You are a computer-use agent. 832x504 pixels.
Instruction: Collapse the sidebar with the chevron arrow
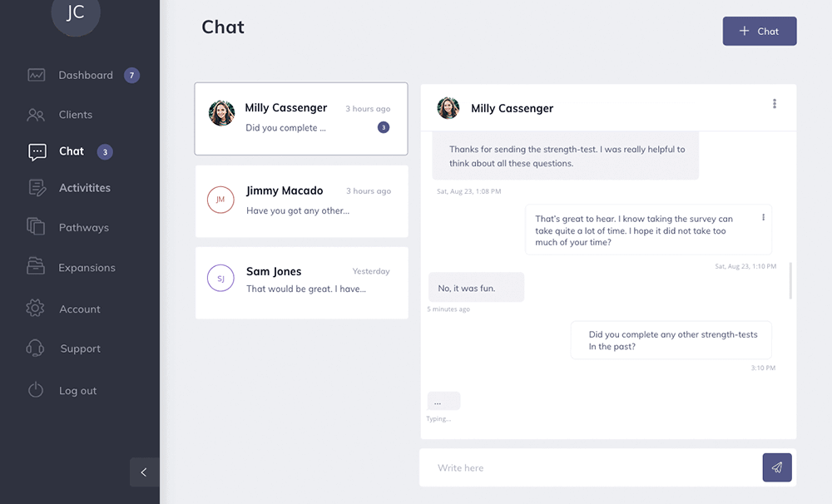pyautogui.click(x=145, y=472)
